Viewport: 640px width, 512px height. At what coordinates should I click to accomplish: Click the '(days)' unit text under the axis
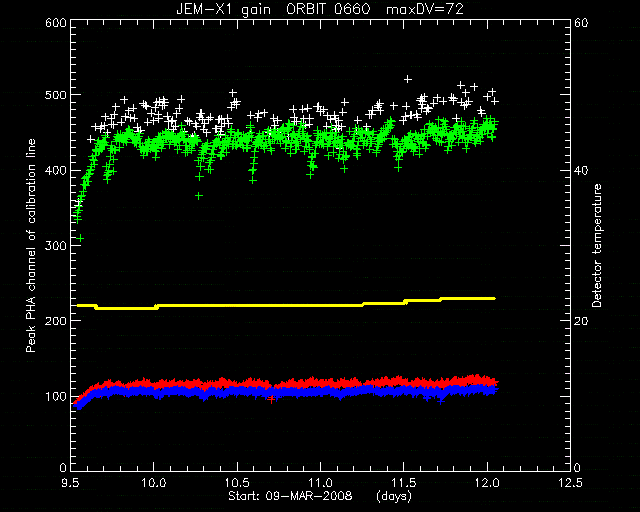click(x=394, y=496)
